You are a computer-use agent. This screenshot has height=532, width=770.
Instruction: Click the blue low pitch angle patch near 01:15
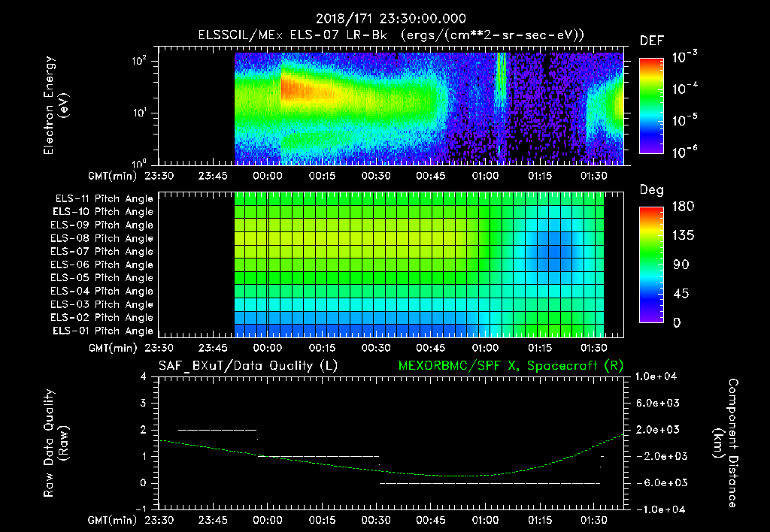pyautogui.click(x=553, y=251)
